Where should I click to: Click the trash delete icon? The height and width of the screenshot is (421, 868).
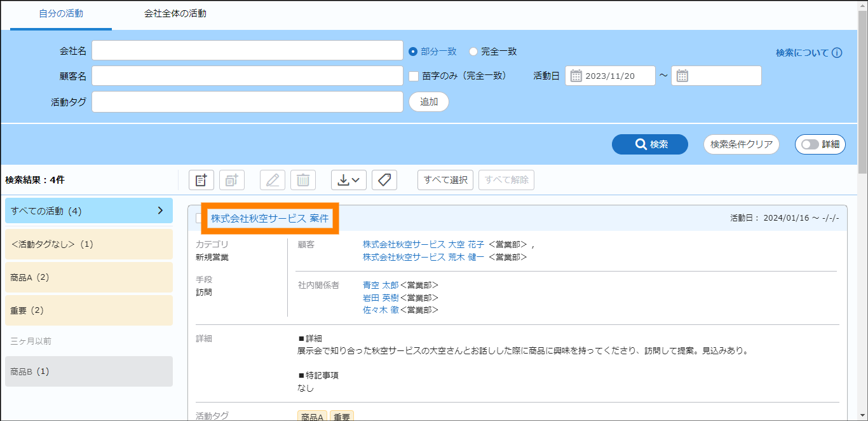pos(303,180)
